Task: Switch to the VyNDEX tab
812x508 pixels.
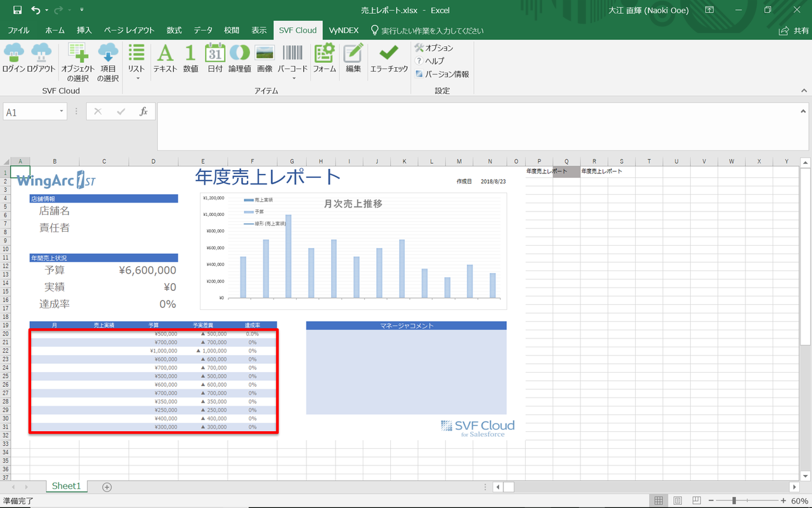Action: (x=344, y=30)
